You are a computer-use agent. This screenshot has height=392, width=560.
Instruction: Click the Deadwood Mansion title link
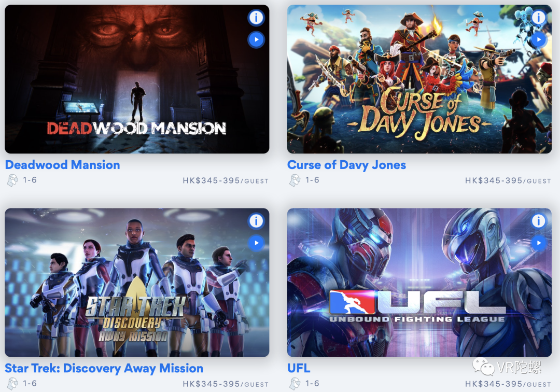[x=63, y=165]
